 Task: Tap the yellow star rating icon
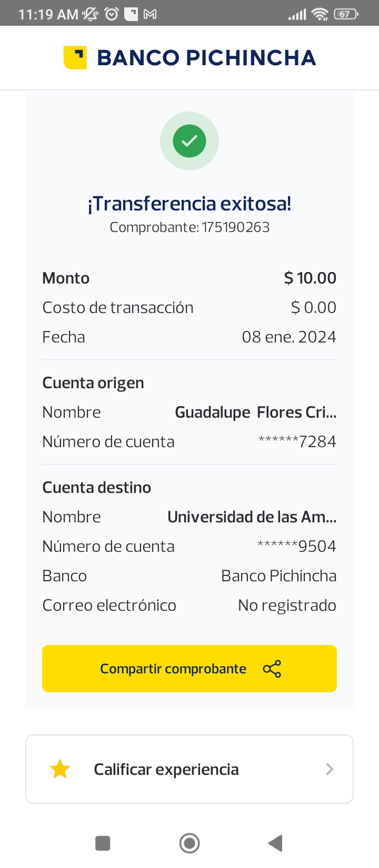click(60, 769)
